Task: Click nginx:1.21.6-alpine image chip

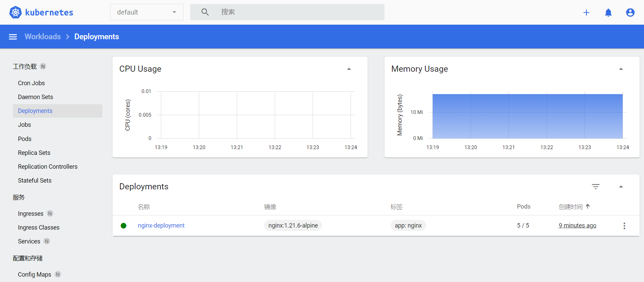Action: coord(293,226)
